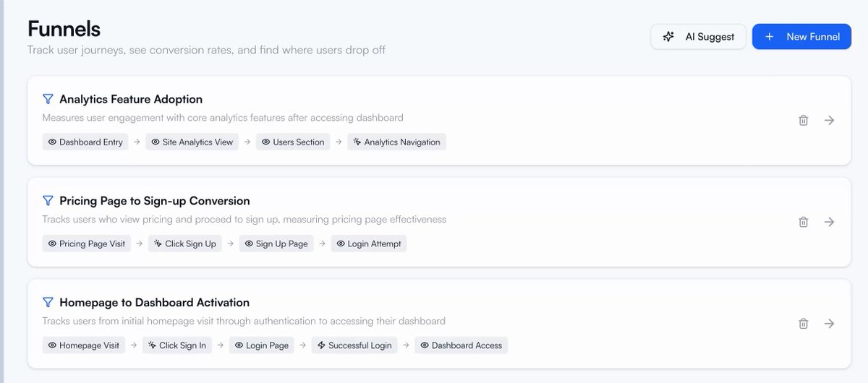Delete the Pricing Page to Sign-up funnel
This screenshot has width=868, height=383.
point(803,222)
